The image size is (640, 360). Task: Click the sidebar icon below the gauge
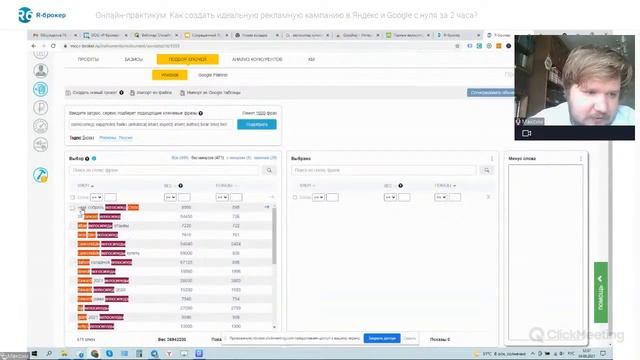pyautogui.click(x=40, y=144)
